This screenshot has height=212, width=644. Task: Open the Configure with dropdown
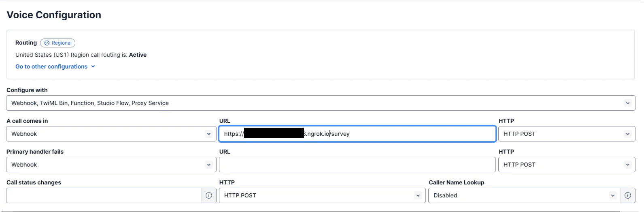pyautogui.click(x=321, y=103)
